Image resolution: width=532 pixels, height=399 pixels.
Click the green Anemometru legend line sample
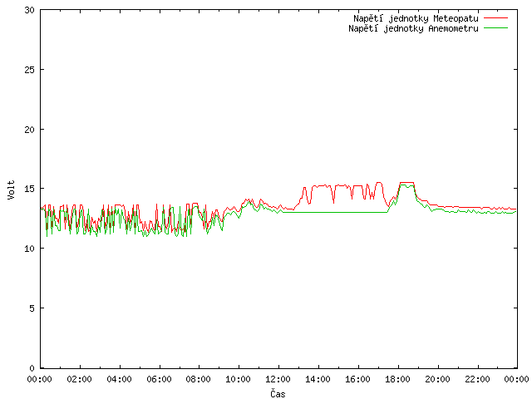495,28
